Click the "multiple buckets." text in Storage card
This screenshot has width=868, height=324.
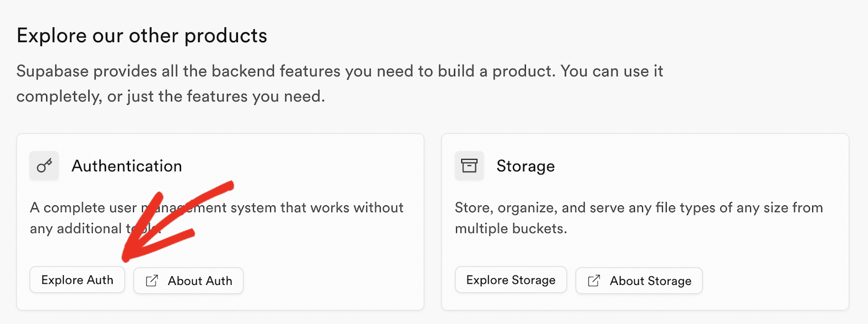(x=511, y=228)
